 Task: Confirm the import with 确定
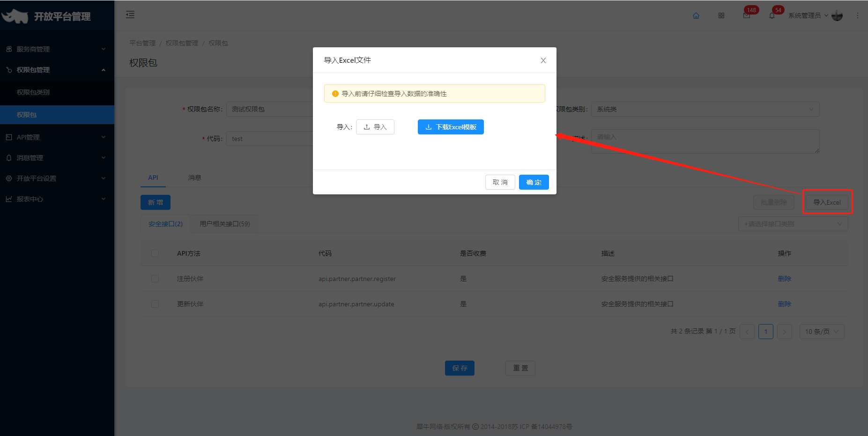pyautogui.click(x=534, y=182)
